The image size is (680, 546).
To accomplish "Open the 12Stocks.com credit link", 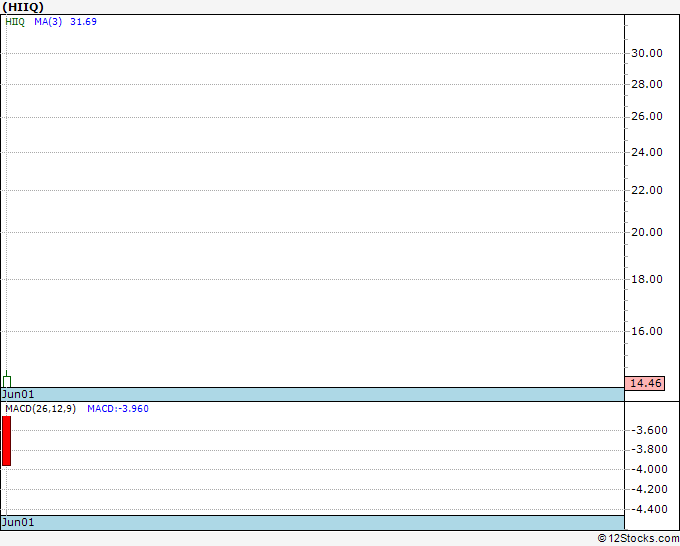I will click(x=638, y=538).
